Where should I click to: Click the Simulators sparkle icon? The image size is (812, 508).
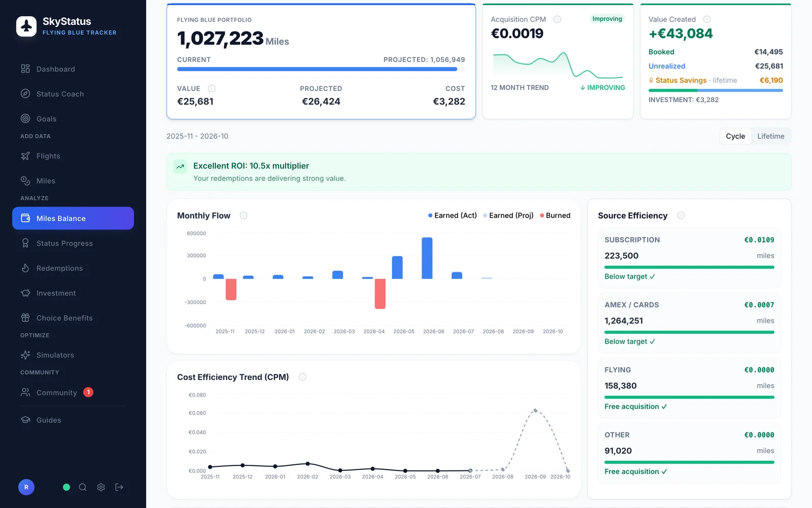pos(25,355)
